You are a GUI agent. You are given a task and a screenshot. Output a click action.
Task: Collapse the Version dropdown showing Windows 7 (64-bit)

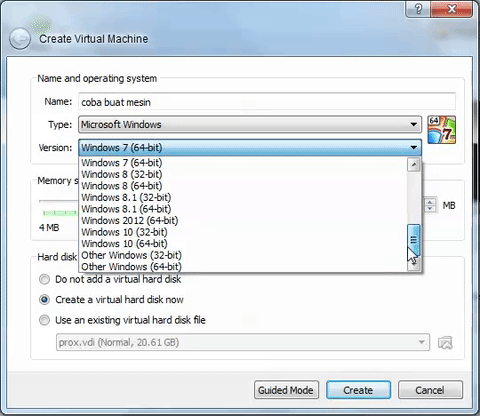[x=250, y=148]
